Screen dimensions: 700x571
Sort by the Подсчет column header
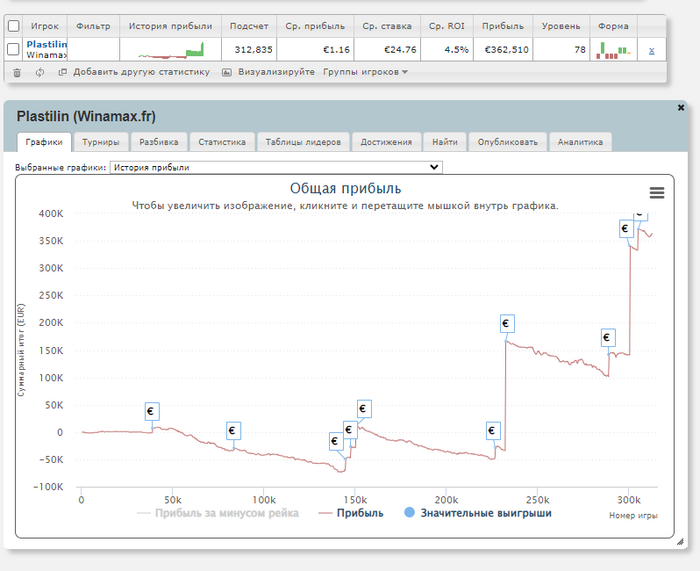(x=249, y=26)
